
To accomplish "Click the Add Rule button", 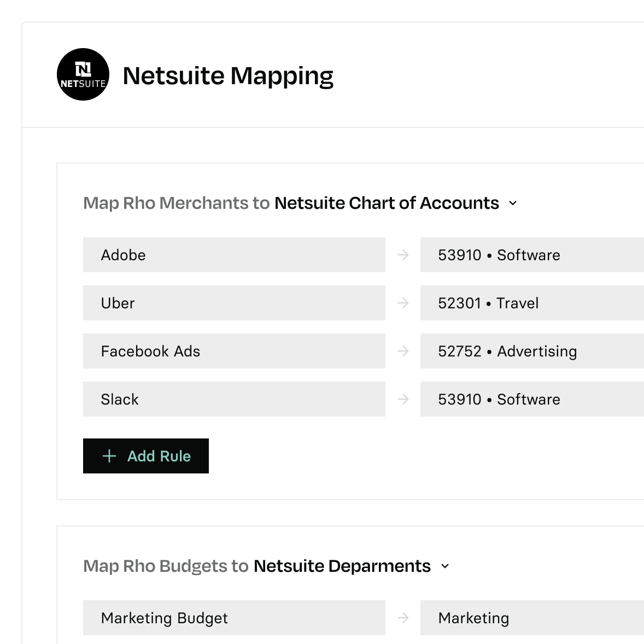I will (146, 456).
